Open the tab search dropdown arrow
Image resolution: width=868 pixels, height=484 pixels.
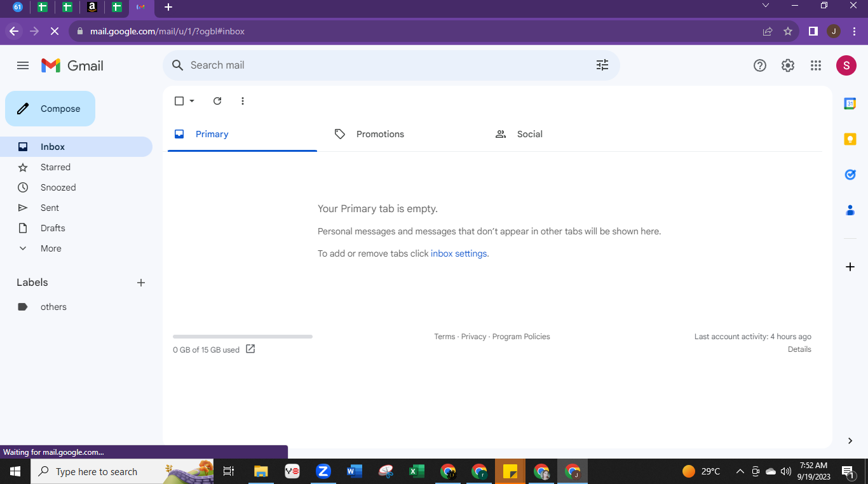(766, 5)
